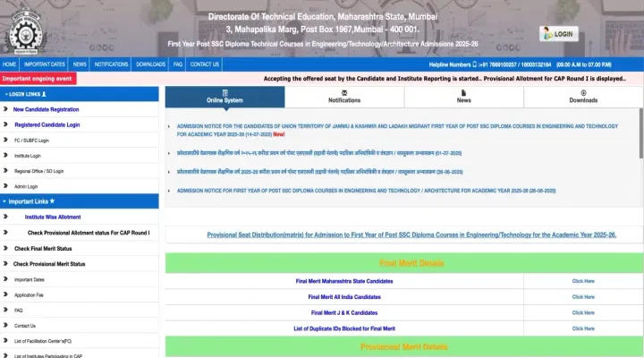Image resolution: width=644 pixels, height=358 pixels.
Task: Open New Candidate Registration link
Action: tap(52, 109)
